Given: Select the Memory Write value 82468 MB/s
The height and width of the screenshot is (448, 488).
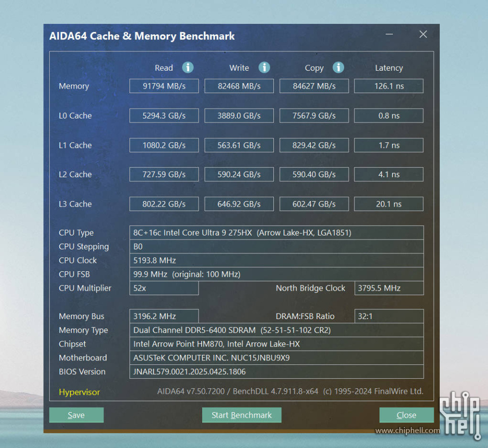Looking at the screenshot, I should tap(239, 86).
